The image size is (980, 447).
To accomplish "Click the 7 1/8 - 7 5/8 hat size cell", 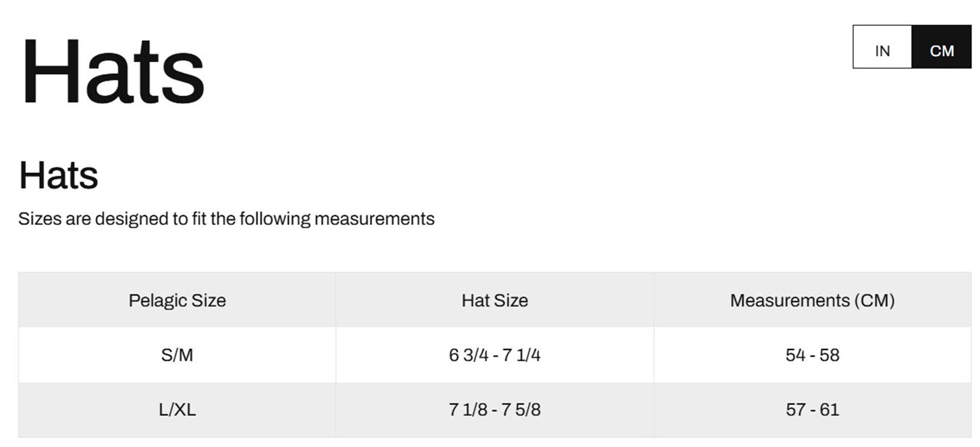I will (495, 410).
